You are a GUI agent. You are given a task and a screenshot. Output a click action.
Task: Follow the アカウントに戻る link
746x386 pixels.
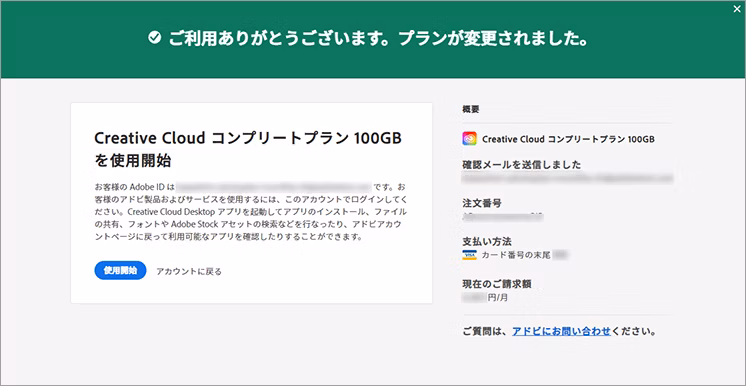(x=189, y=271)
